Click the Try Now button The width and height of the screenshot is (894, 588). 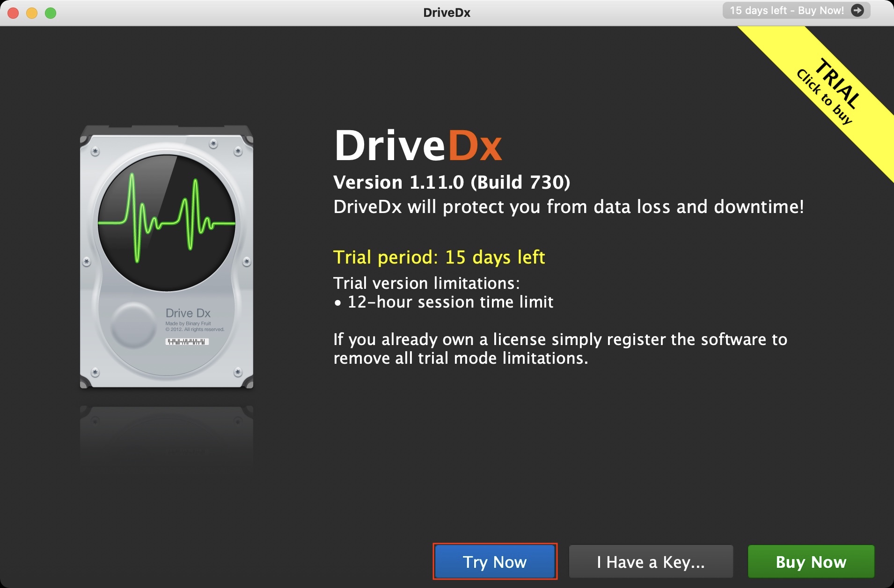495,561
